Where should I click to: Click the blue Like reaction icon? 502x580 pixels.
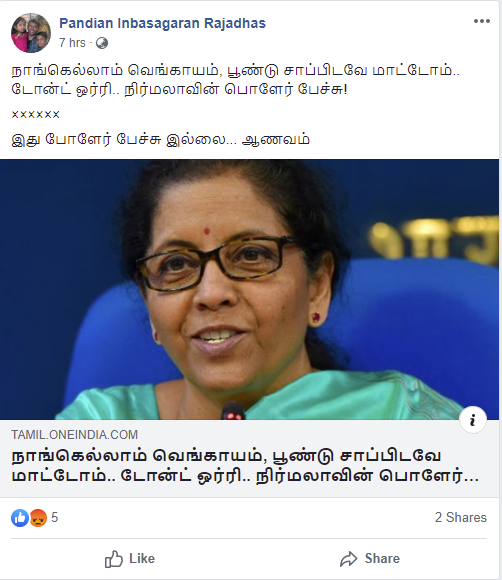click(20, 517)
